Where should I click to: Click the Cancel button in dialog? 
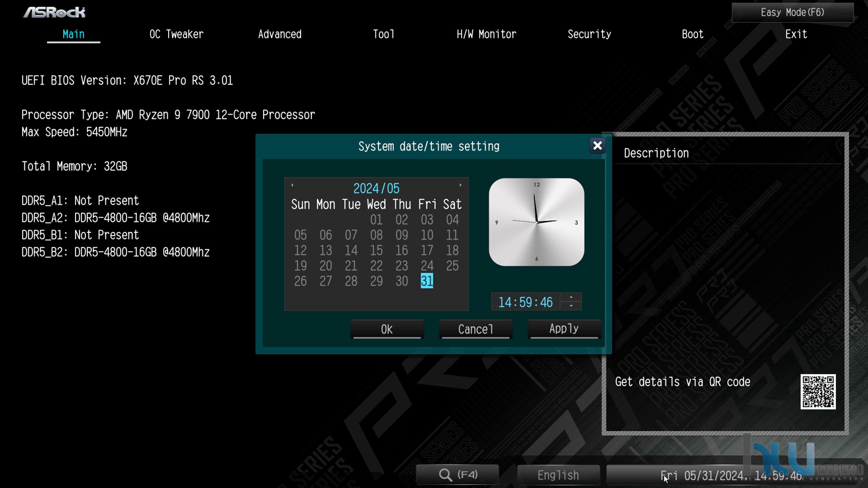point(476,329)
